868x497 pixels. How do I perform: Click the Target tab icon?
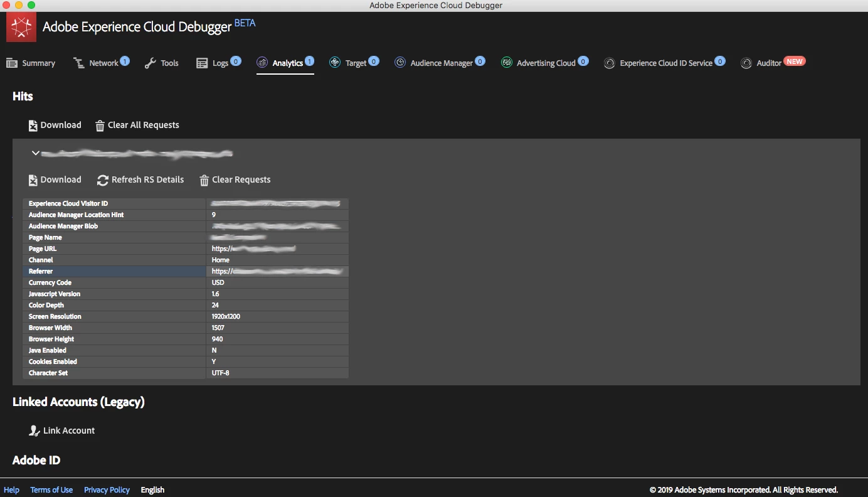(x=335, y=63)
